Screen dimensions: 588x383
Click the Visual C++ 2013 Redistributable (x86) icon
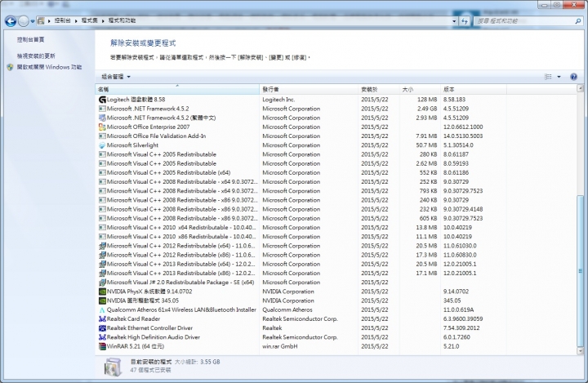coord(102,273)
